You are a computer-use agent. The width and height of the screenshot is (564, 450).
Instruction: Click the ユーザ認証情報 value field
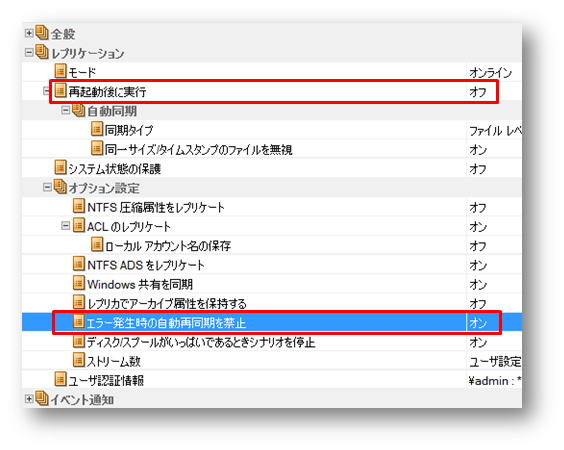494,380
